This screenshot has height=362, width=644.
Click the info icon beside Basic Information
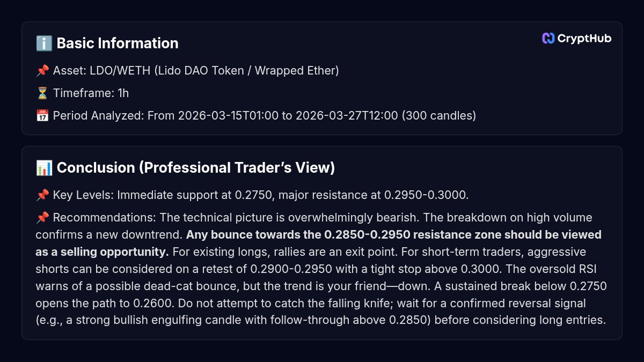(44, 43)
